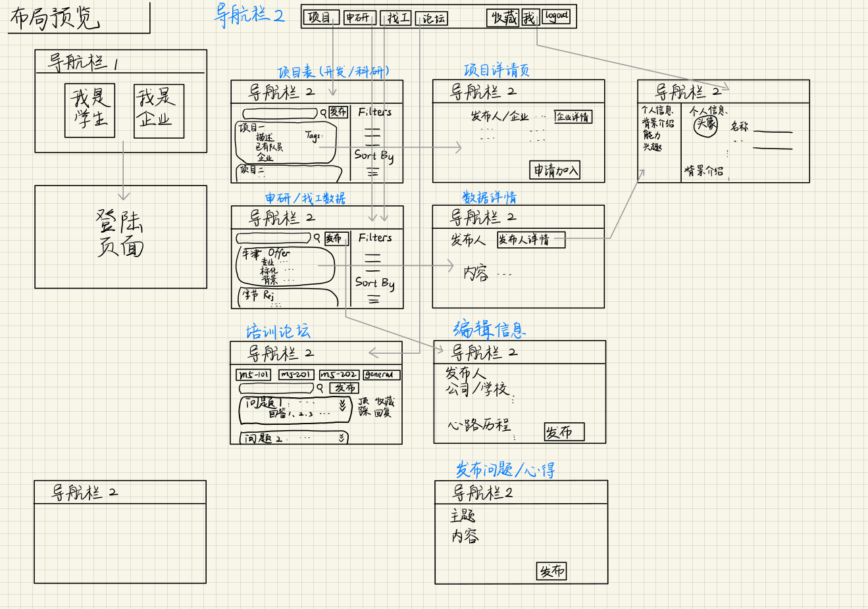Click the 头像 avatar circle
The height and width of the screenshot is (609, 868).
tap(706, 125)
